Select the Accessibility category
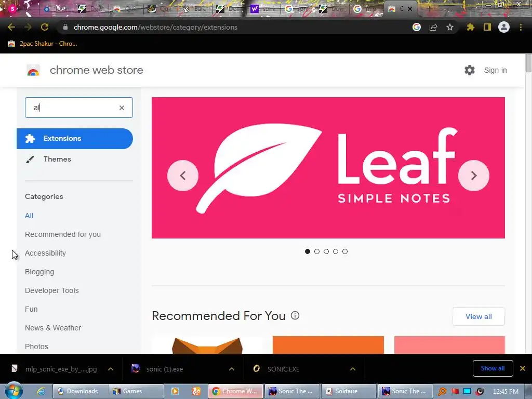The height and width of the screenshot is (399, 532). click(46, 253)
